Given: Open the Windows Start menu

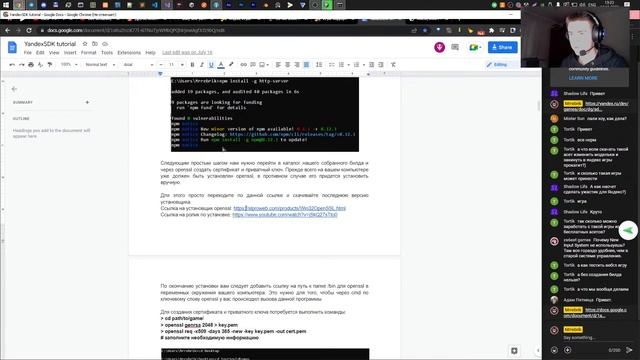Looking at the screenshot, I should point(6,5).
